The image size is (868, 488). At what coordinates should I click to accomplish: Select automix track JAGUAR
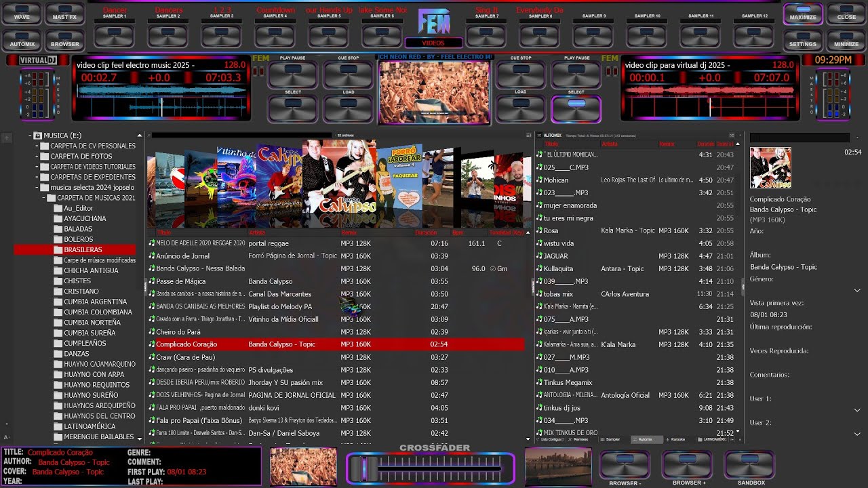click(636, 256)
